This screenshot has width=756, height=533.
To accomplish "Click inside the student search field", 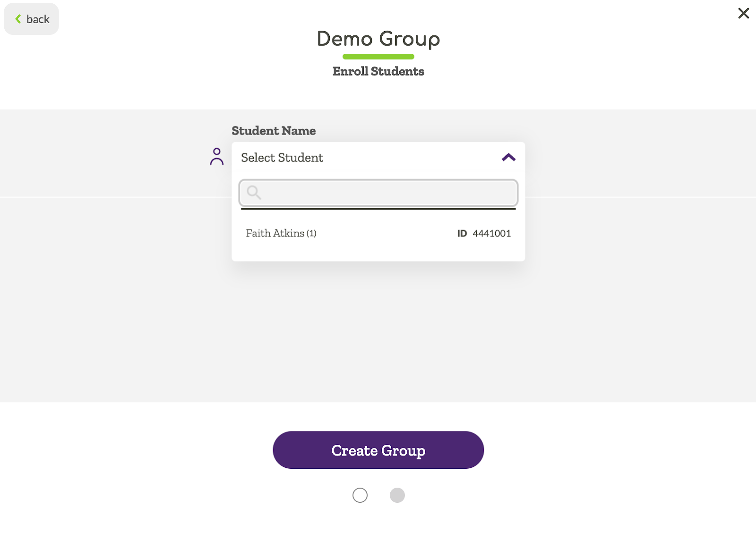I will [378, 193].
